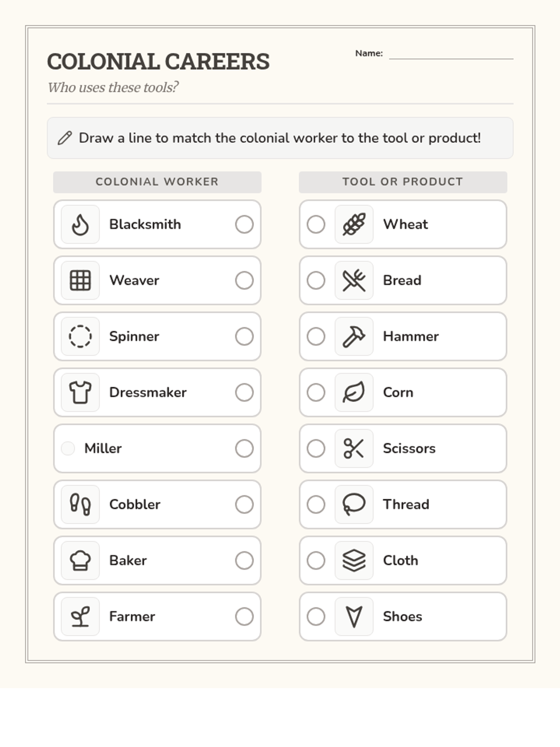Image resolution: width=560 pixels, height=747 pixels.
Task: Select the circle connector beside Thread
Action: [316, 505]
